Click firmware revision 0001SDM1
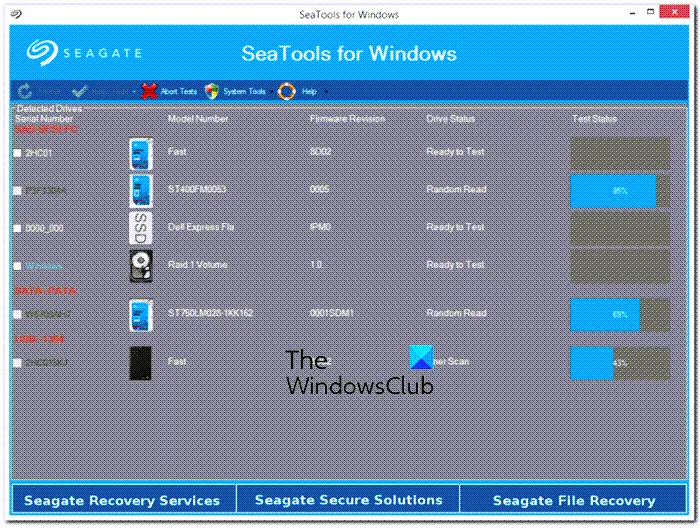 pyautogui.click(x=332, y=313)
